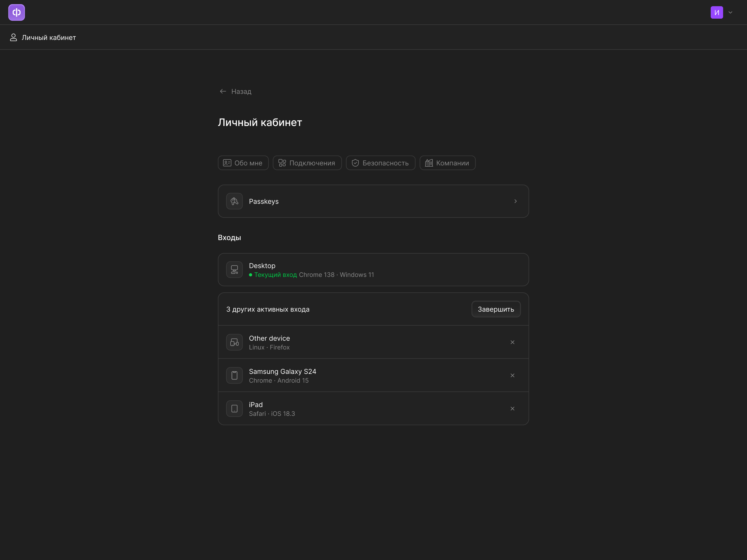This screenshot has width=747, height=560.
Task: Expand the account menu chevron
Action: coord(730,13)
